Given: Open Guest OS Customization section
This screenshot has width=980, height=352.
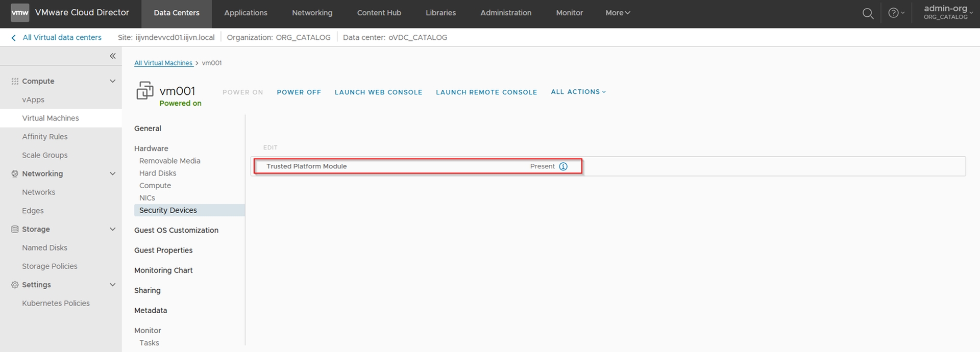Looking at the screenshot, I should click(176, 231).
